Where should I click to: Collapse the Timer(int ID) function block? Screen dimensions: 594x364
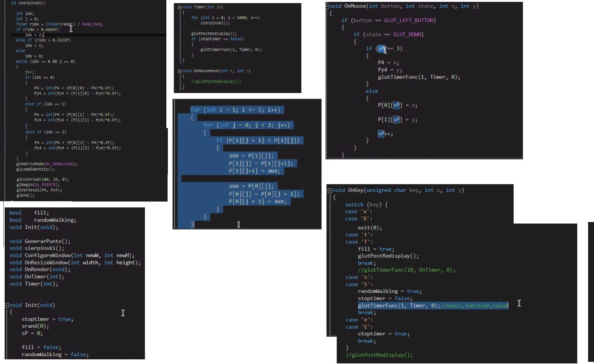coord(180,7)
